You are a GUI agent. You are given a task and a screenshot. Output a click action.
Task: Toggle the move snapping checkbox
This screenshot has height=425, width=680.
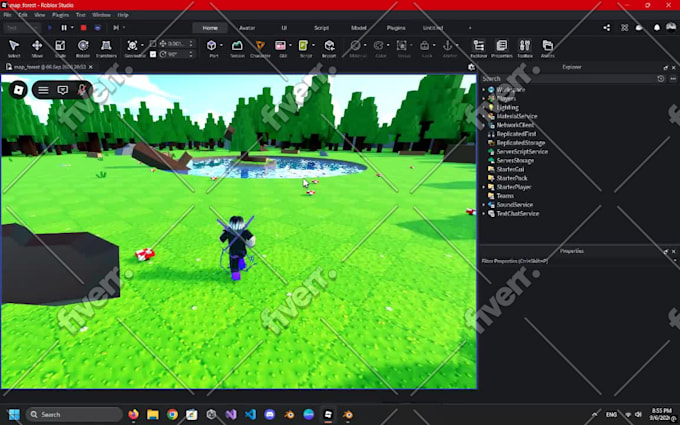[x=153, y=44]
